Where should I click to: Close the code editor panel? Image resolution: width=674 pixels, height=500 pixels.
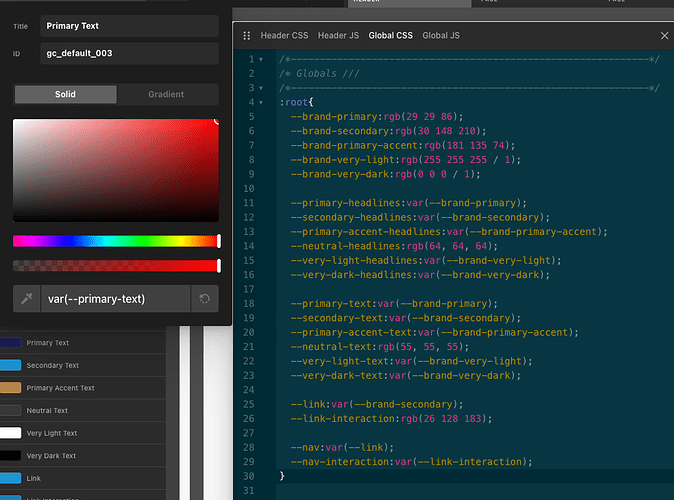pos(664,36)
